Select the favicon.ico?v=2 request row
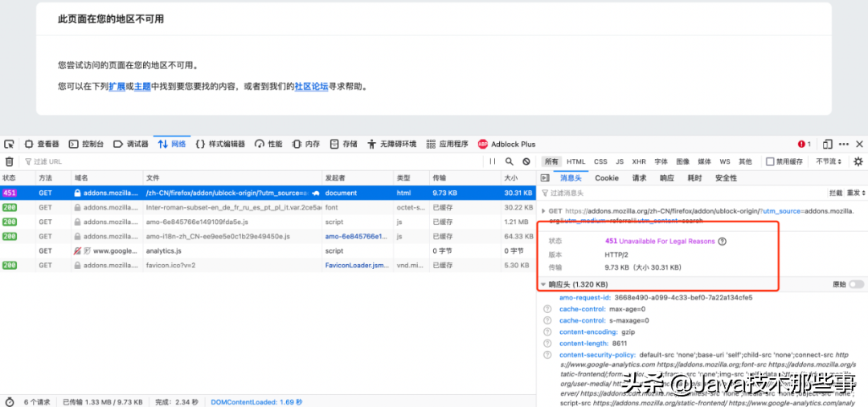This screenshot has width=868, height=407. pyautogui.click(x=268, y=265)
